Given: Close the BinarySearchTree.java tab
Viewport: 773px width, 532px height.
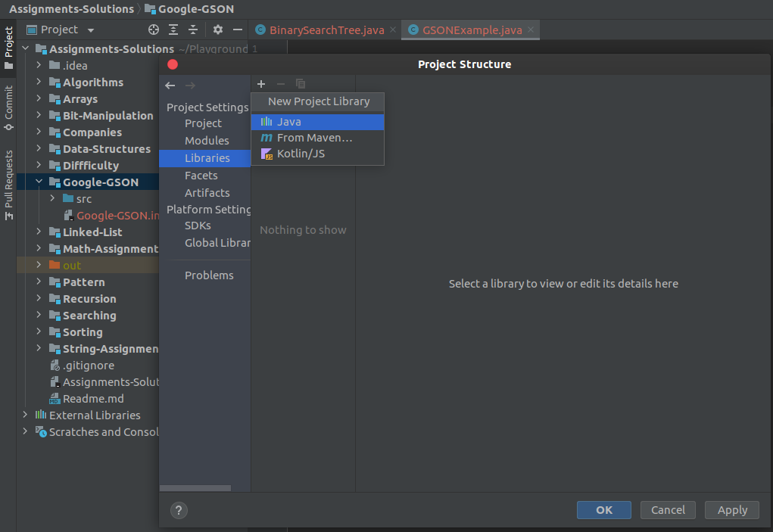Looking at the screenshot, I should tap(393, 30).
